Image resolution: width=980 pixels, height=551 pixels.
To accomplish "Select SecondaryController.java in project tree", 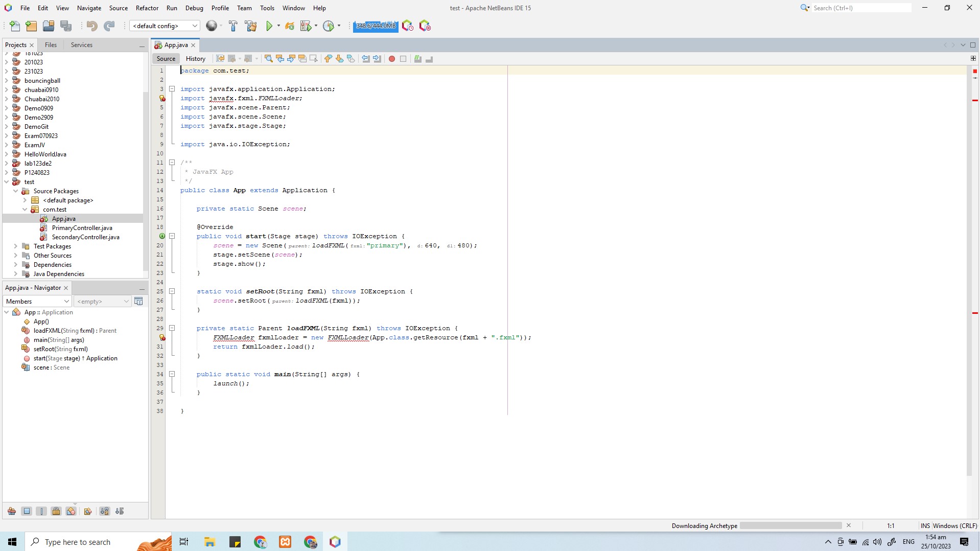I will point(85,237).
